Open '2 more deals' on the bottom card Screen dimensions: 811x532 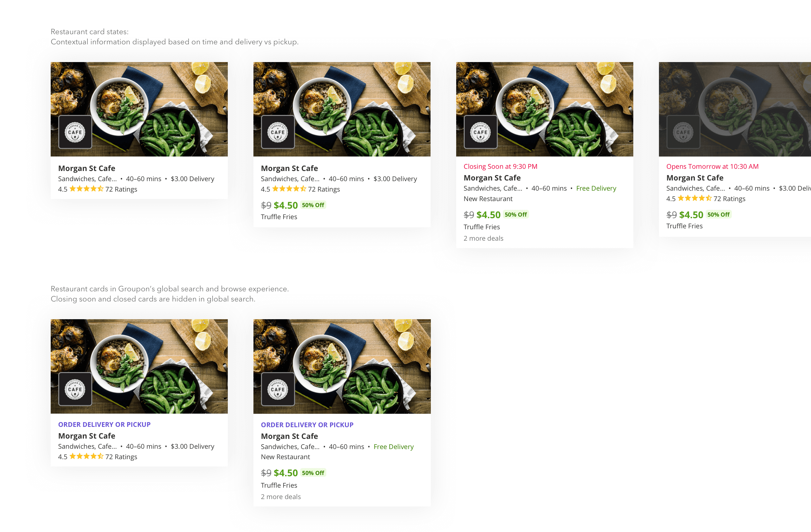281,497
